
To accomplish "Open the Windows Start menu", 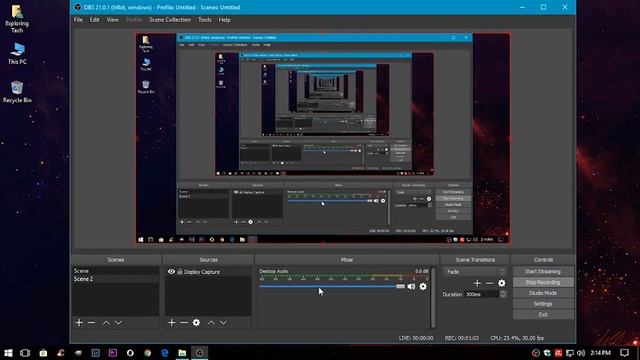I will click(x=8, y=353).
